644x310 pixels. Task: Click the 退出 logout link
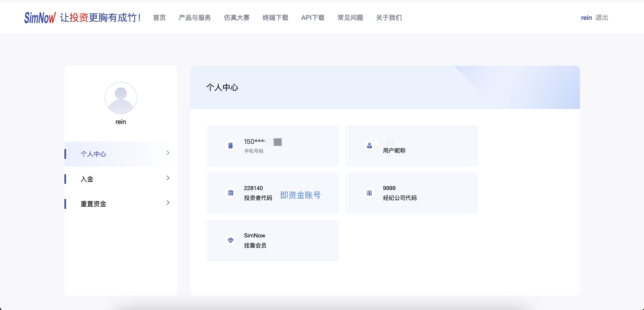click(601, 18)
